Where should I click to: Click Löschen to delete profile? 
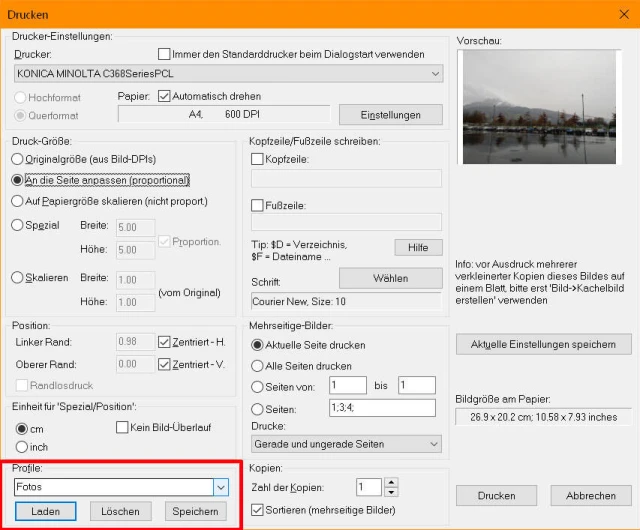pos(121,511)
